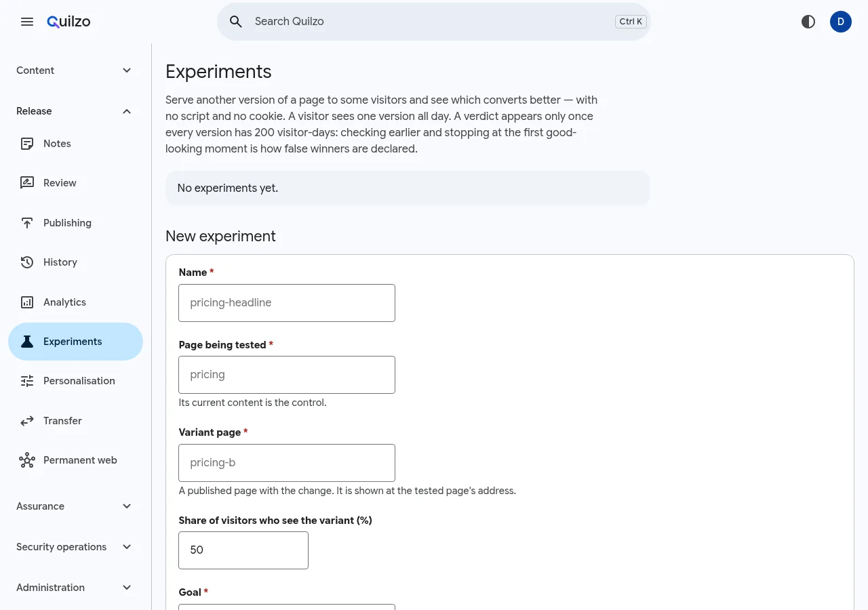Screen dimensions: 868x610
Task: Open the Notes page
Action: pyautogui.click(x=75, y=144)
